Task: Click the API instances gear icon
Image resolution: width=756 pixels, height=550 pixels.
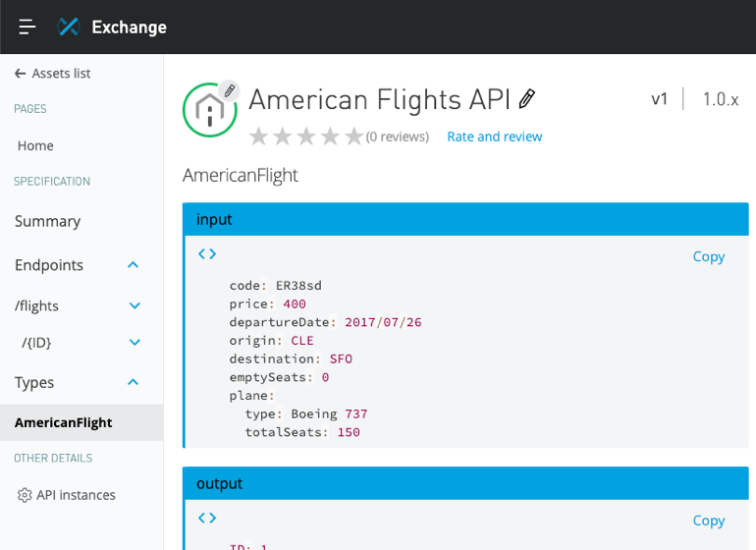Action: click(25, 495)
